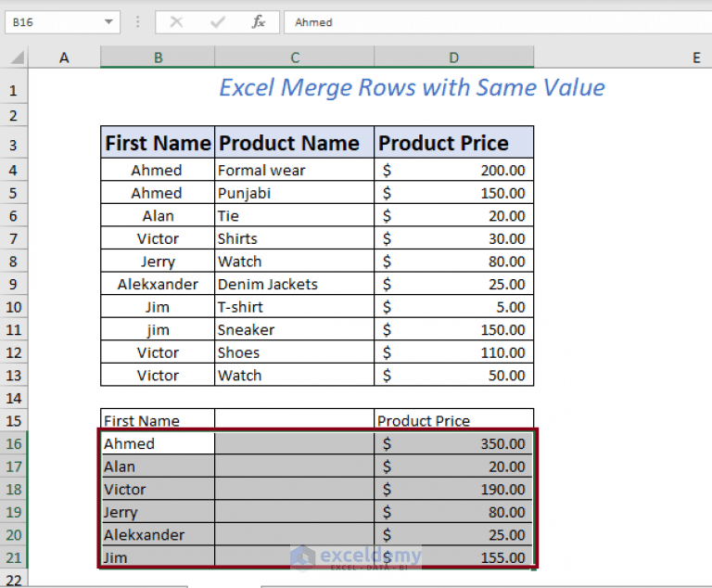Select the 'Jerry' cell in row 19
The width and height of the screenshot is (712, 588).
158,512
